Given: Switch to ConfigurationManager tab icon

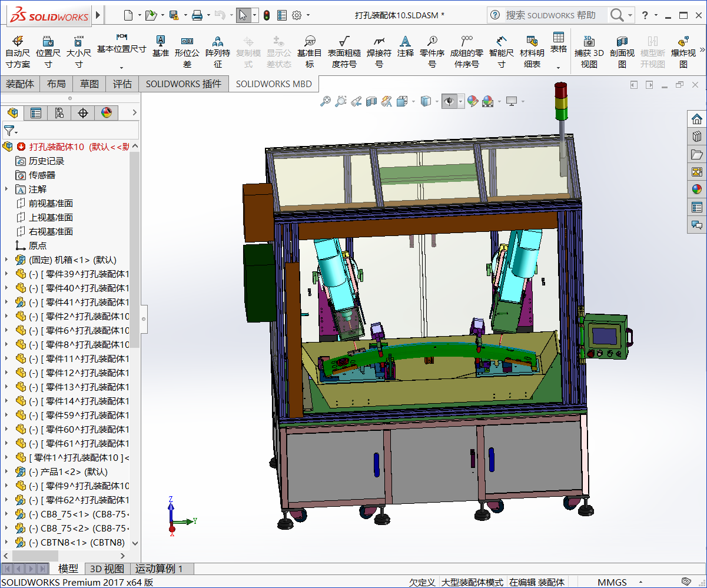Looking at the screenshot, I should (59, 112).
